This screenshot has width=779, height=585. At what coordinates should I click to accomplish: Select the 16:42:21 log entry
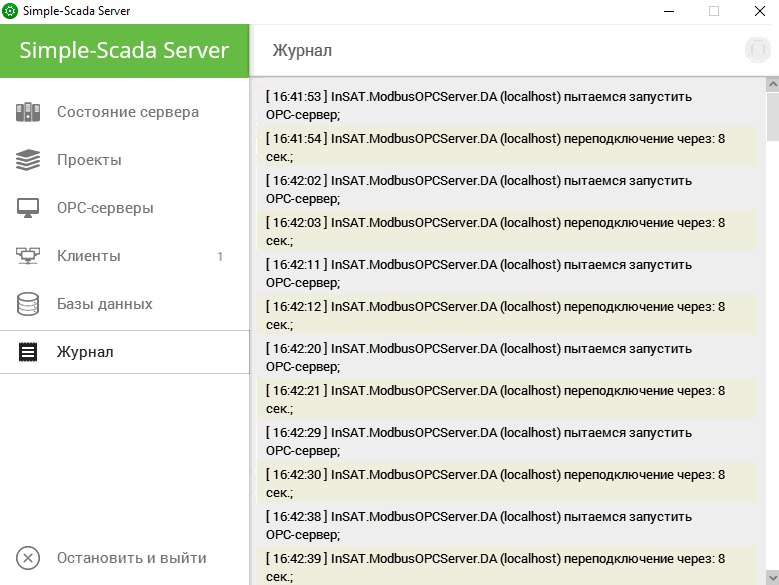pyautogui.click(x=507, y=399)
